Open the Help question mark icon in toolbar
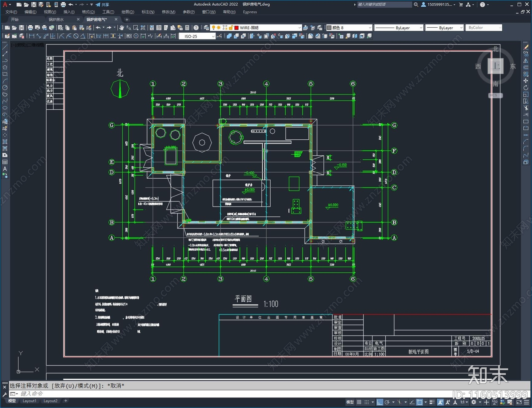 point(196,28)
